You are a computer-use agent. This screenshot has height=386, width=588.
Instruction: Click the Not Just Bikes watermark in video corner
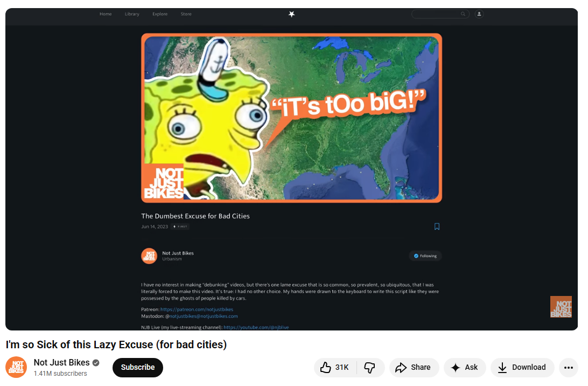(x=561, y=307)
